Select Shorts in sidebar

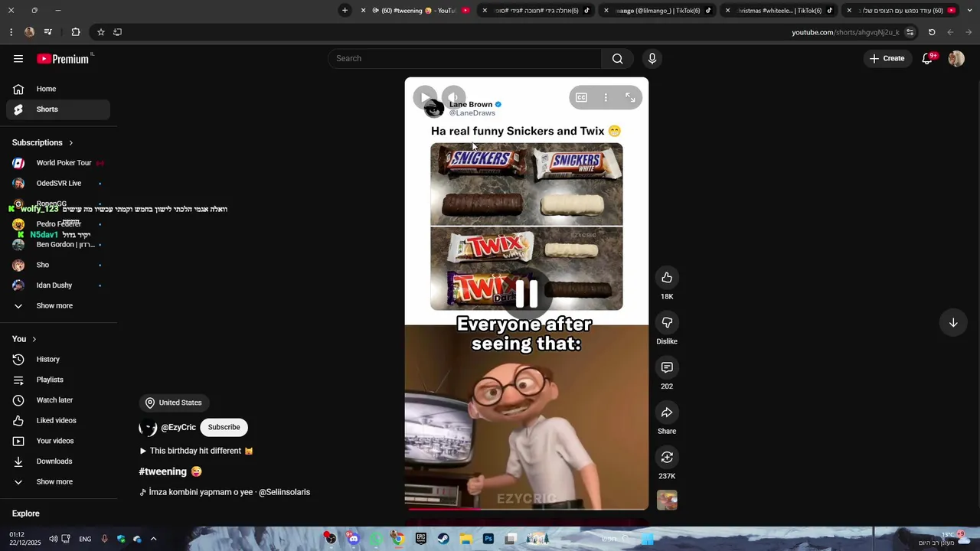pos(58,109)
